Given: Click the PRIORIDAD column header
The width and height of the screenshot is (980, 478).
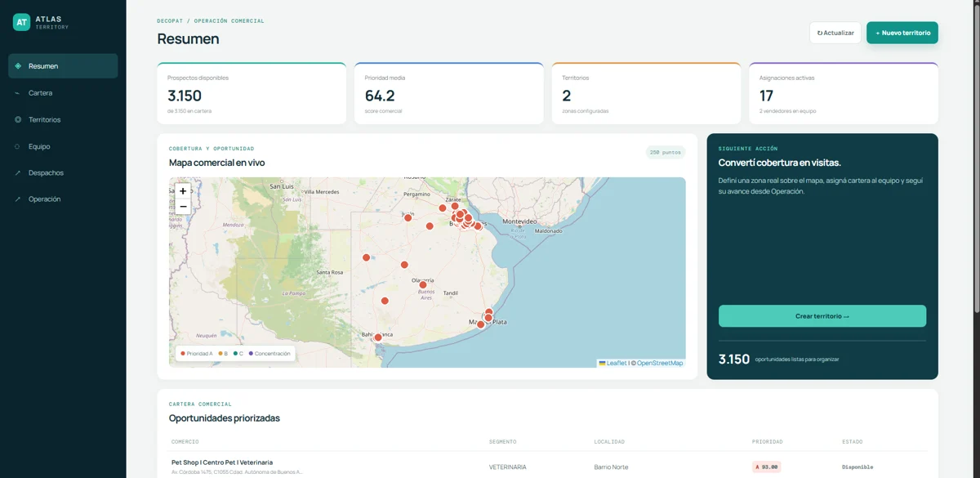Looking at the screenshot, I should tap(768, 442).
